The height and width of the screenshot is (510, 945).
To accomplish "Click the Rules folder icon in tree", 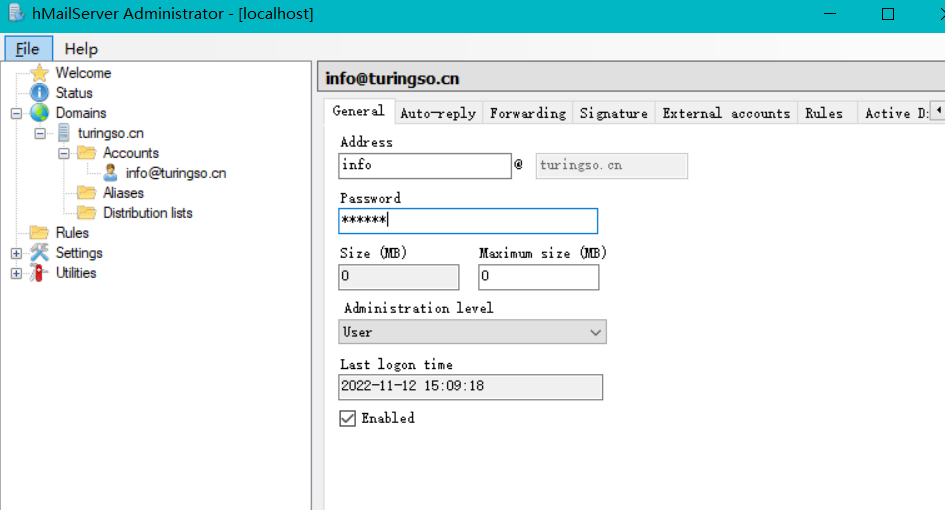I will (x=40, y=233).
